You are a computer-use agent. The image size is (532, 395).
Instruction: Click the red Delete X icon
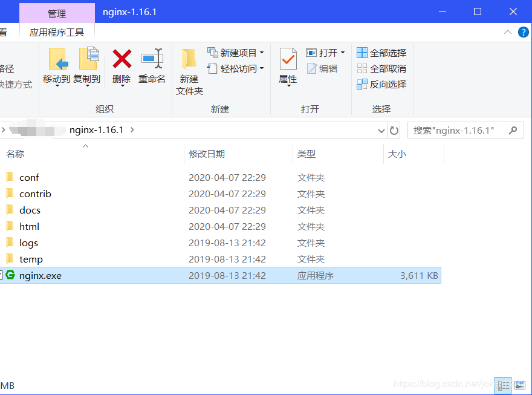(122, 59)
